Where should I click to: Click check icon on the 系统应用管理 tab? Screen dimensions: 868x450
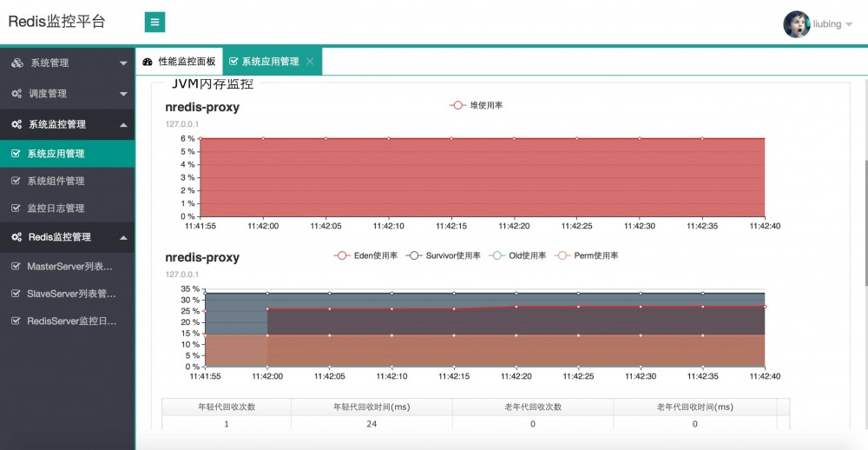coord(233,62)
